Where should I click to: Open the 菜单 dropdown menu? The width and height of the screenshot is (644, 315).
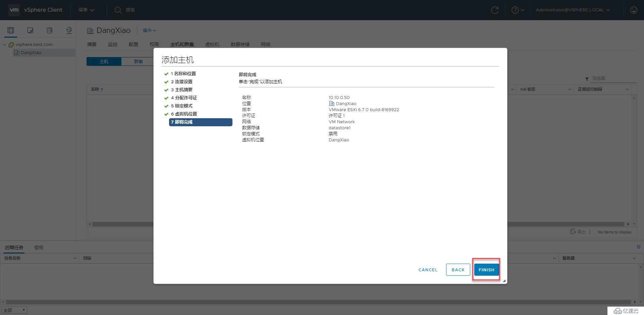pyautogui.click(x=86, y=10)
